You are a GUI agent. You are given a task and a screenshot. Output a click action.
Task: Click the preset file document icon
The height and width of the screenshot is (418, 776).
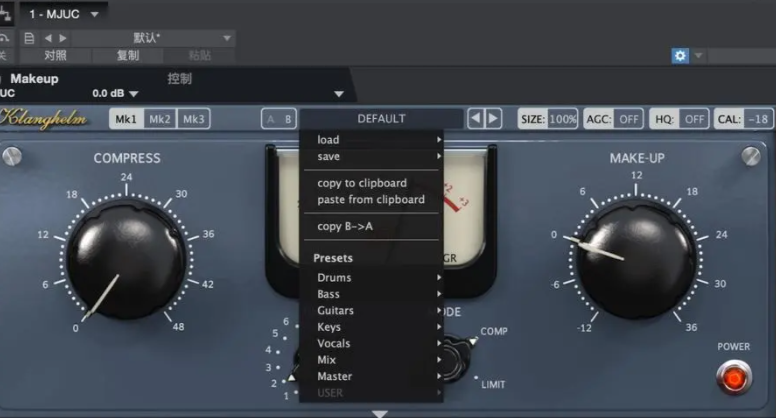29,38
